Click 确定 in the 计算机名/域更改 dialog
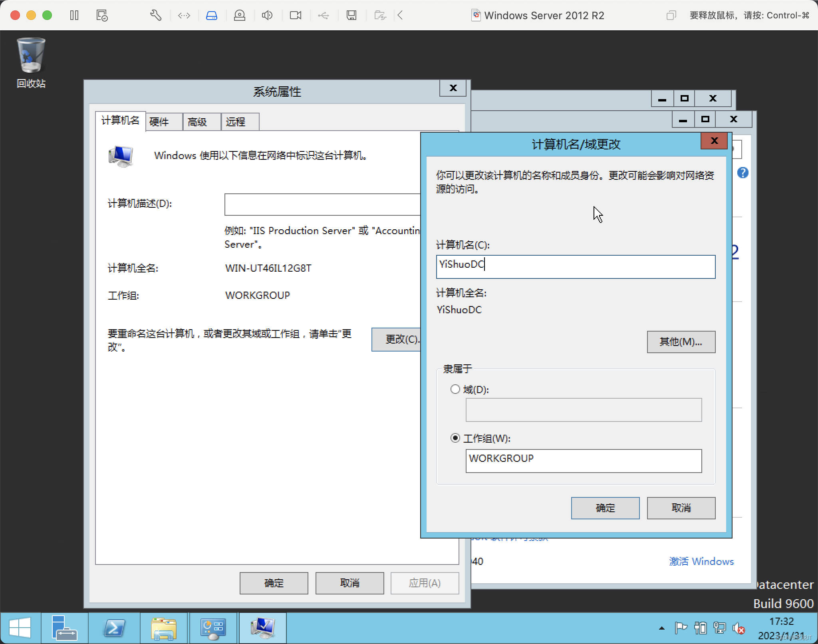 pyautogui.click(x=605, y=508)
